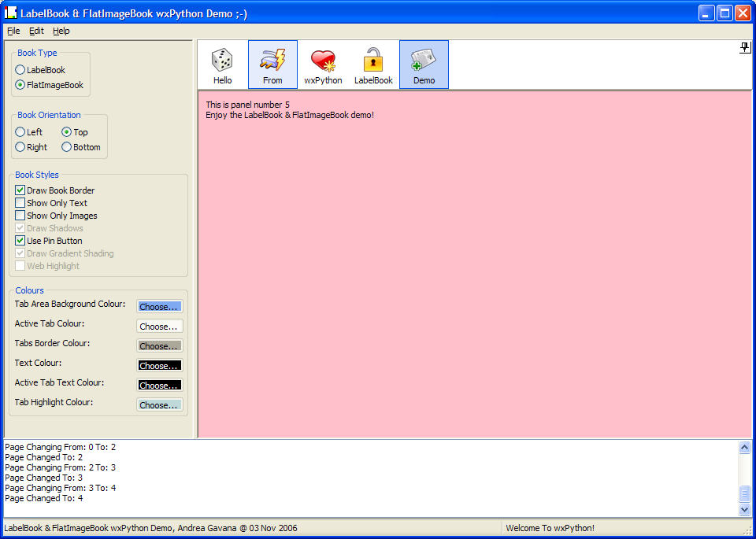The height and width of the screenshot is (539, 756).
Task: Set book orientation to Bottom
Action: pos(67,147)
